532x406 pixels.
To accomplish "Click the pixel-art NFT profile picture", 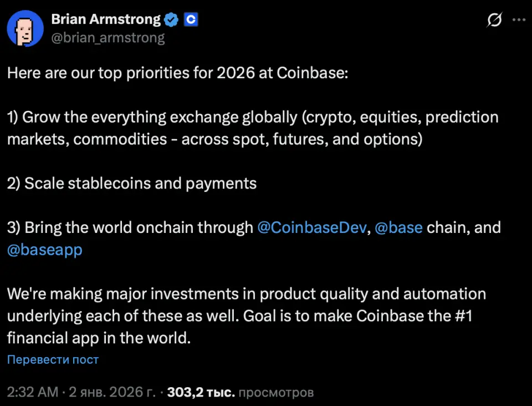I will [25, 28].
